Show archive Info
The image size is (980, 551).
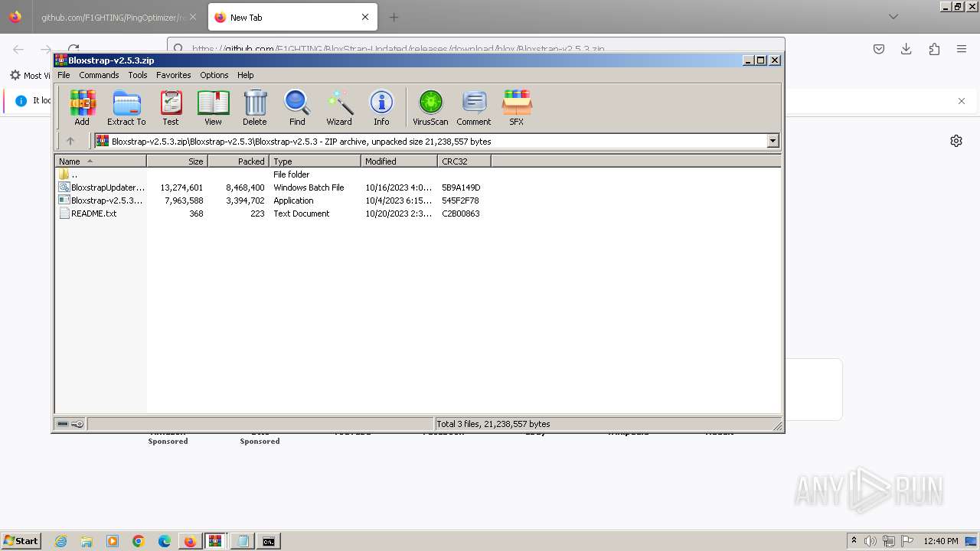coord(381,107)
